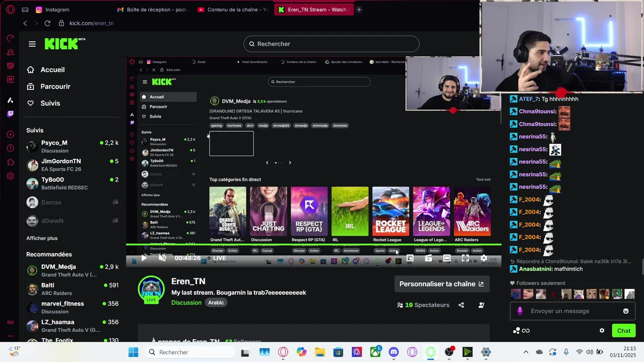Image resolution: width=644 pixels, height=362 pixels.
Task: Go to Accueil in the sidebar
Action: tap(52, 70)
